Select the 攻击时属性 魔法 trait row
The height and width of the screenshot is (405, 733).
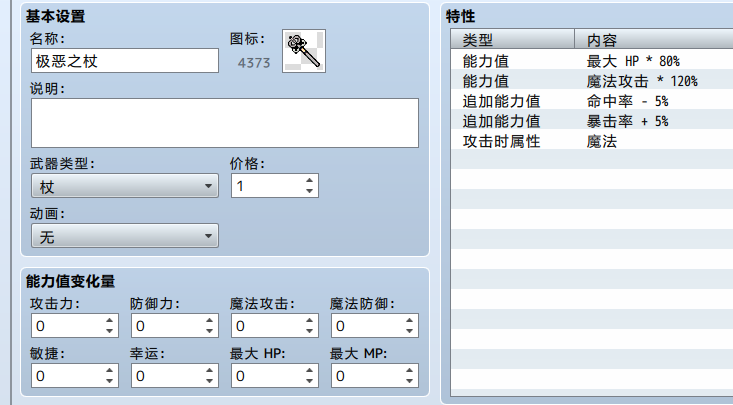click(x=592, y=141)
